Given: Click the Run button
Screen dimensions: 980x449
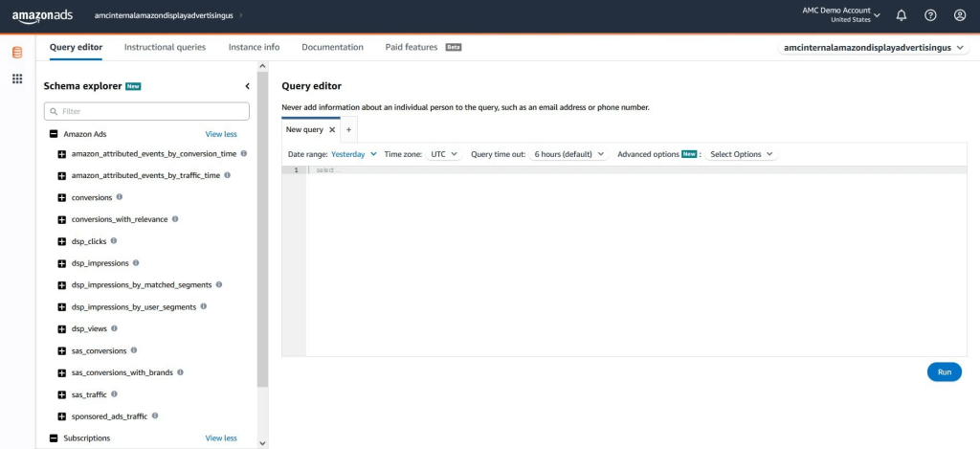Looking at the screenshot, I should [x=944, y=371].
